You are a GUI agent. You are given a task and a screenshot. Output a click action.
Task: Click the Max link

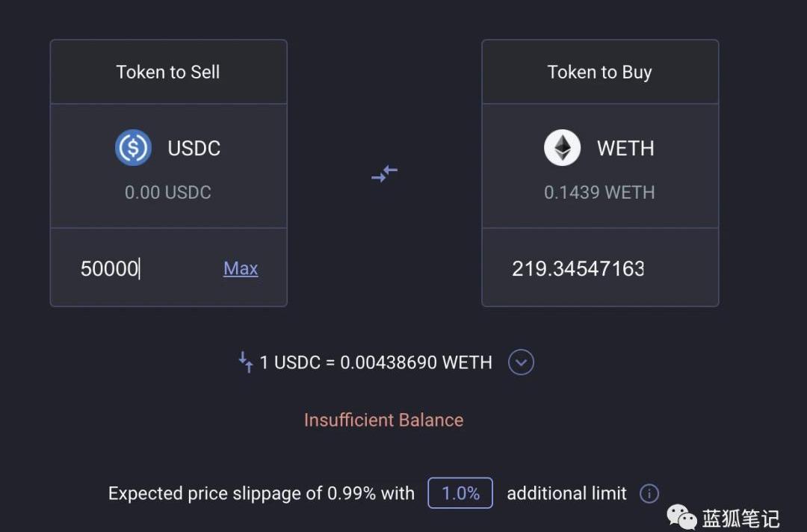[x=241, y=268]
